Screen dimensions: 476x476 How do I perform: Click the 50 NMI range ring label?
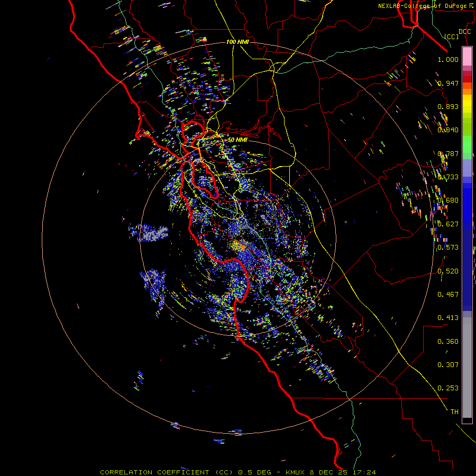[237, 140]
